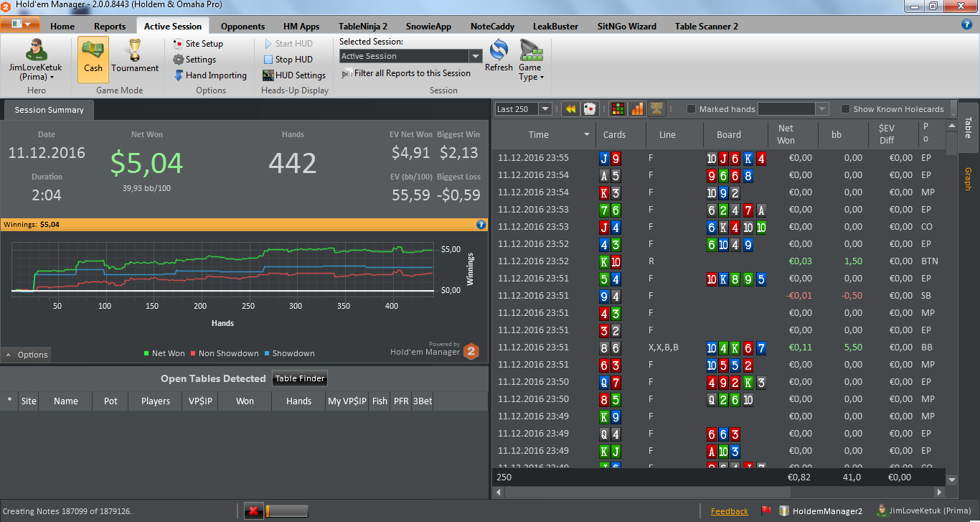Screen dimensions: 980x522
Task: Click the help question icon on Winnings bar
Action: click(x=481, y=225)
